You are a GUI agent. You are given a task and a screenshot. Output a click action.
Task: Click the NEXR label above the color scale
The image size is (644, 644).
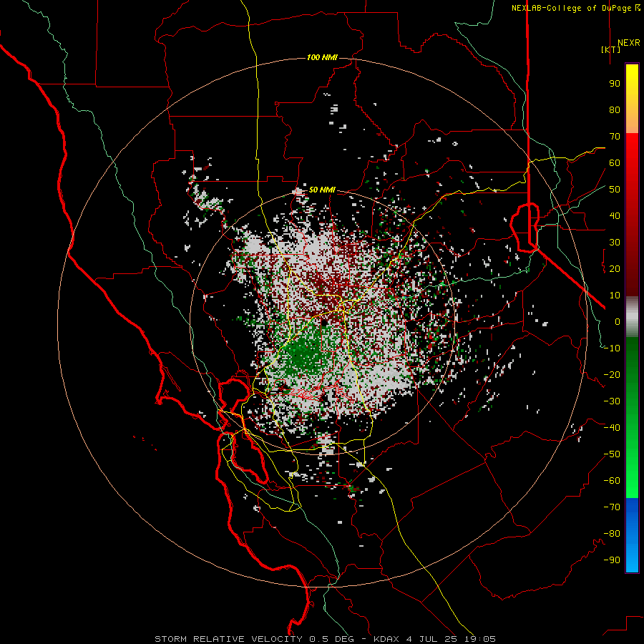(629, 43)
